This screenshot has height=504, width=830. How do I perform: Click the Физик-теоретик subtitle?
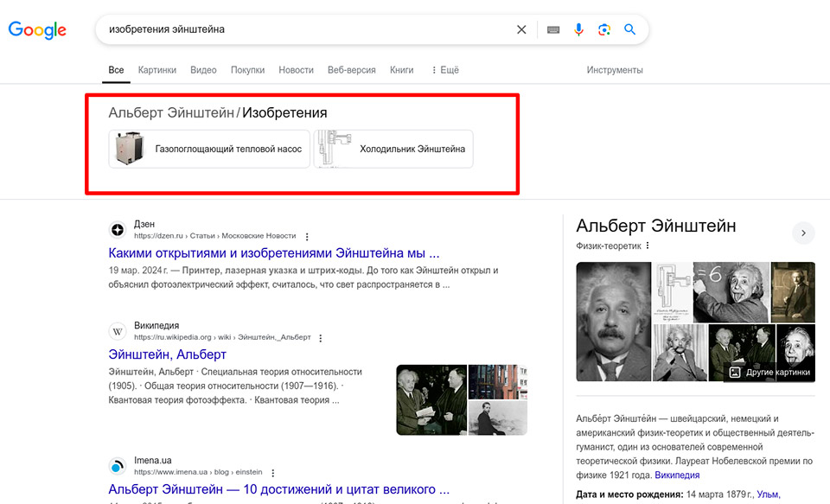609,246
